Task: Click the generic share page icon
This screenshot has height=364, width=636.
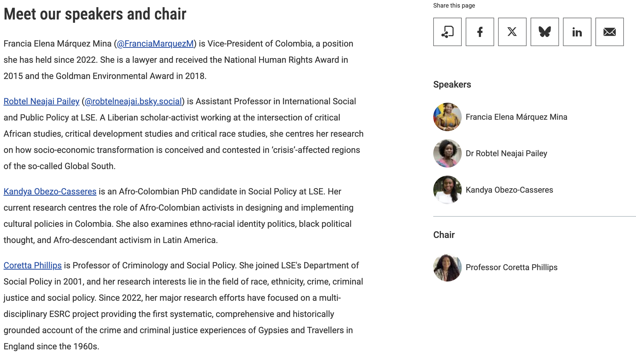Action: (447, 32)
